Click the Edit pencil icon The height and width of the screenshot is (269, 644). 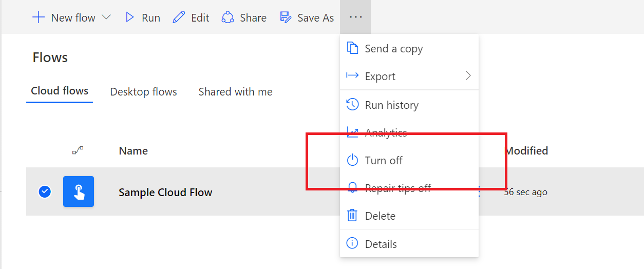[x=179, y=17]
